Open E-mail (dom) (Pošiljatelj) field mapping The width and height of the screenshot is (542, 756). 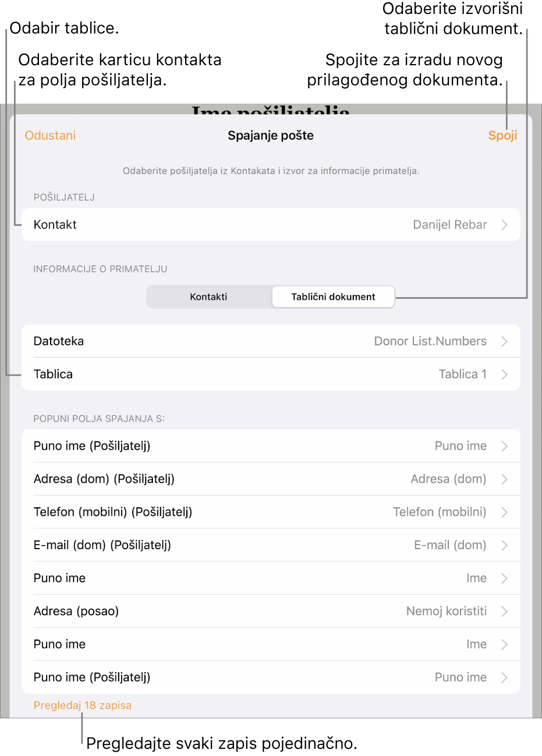271,545
